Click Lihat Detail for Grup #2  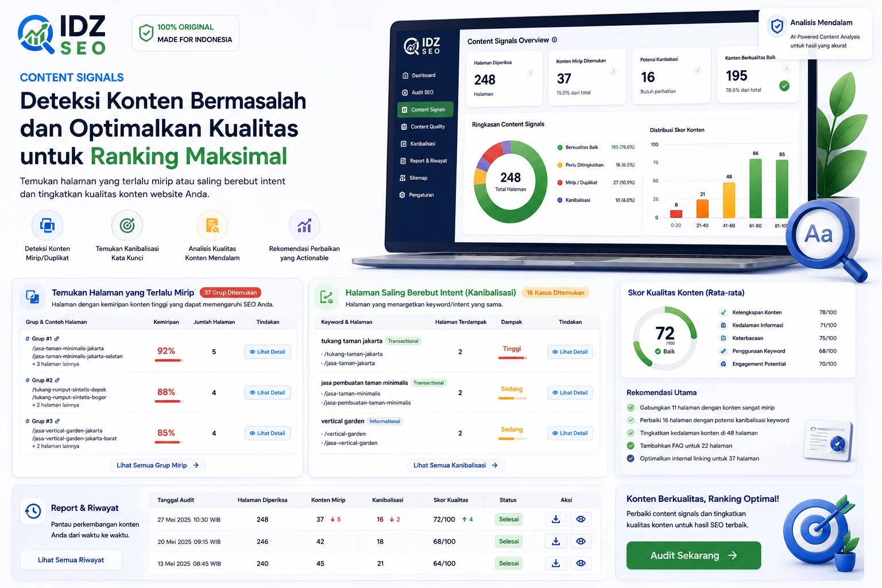pyautogui.click(x=268, y=393)
